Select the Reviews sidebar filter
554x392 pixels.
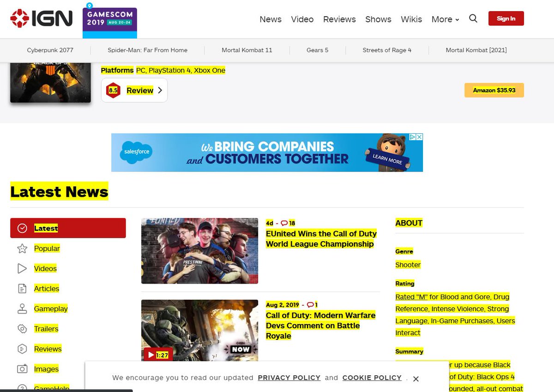[48, 349]
